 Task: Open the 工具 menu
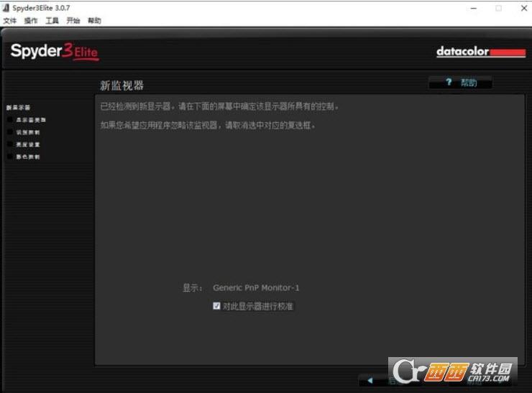coord(52,21)
